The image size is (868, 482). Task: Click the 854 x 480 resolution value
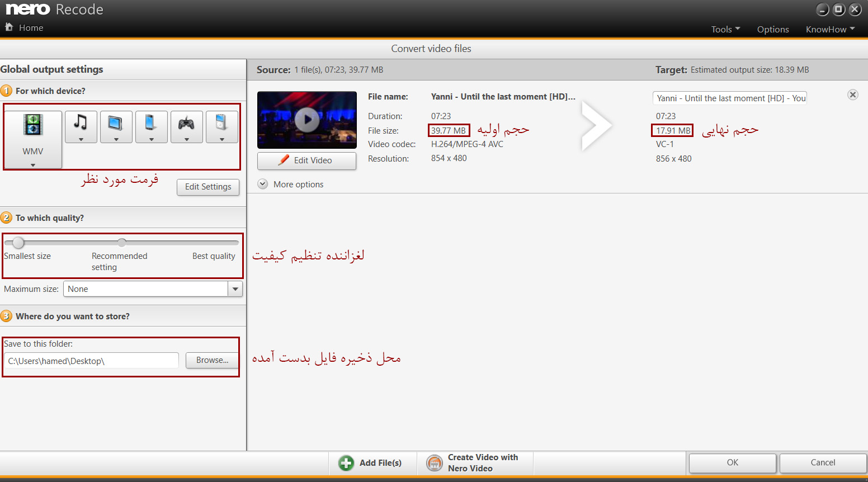449,158
